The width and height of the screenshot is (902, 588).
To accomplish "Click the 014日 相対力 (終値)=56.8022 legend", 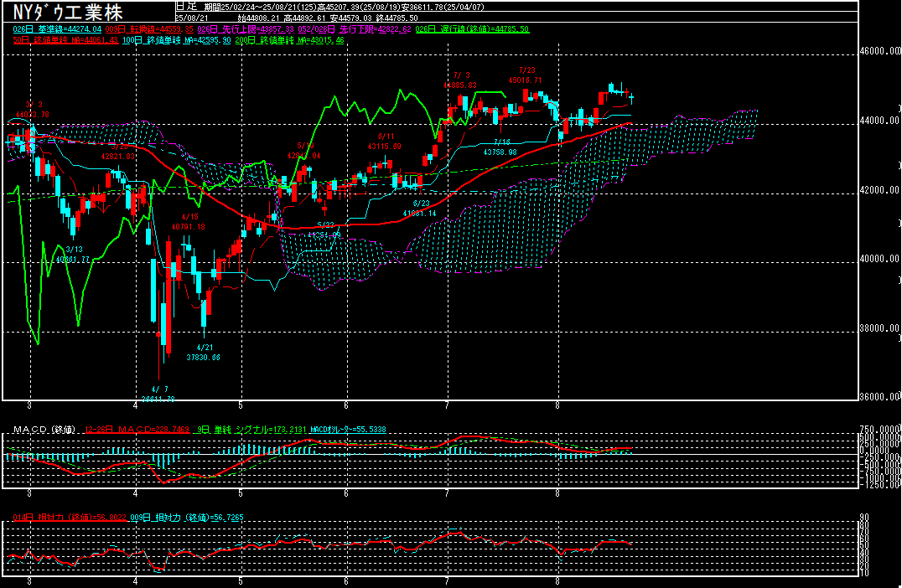I will 70,518.
